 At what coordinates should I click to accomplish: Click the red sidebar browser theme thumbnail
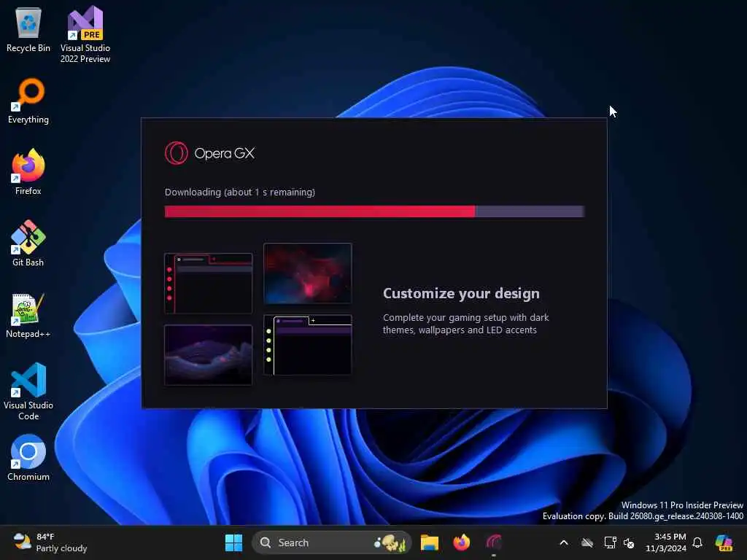click(x=208, y=284)
